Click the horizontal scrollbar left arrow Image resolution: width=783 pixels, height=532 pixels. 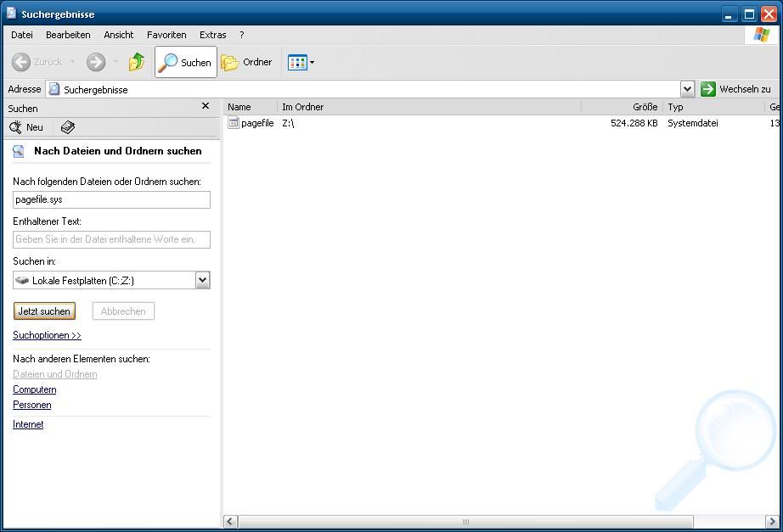point(230,522)
